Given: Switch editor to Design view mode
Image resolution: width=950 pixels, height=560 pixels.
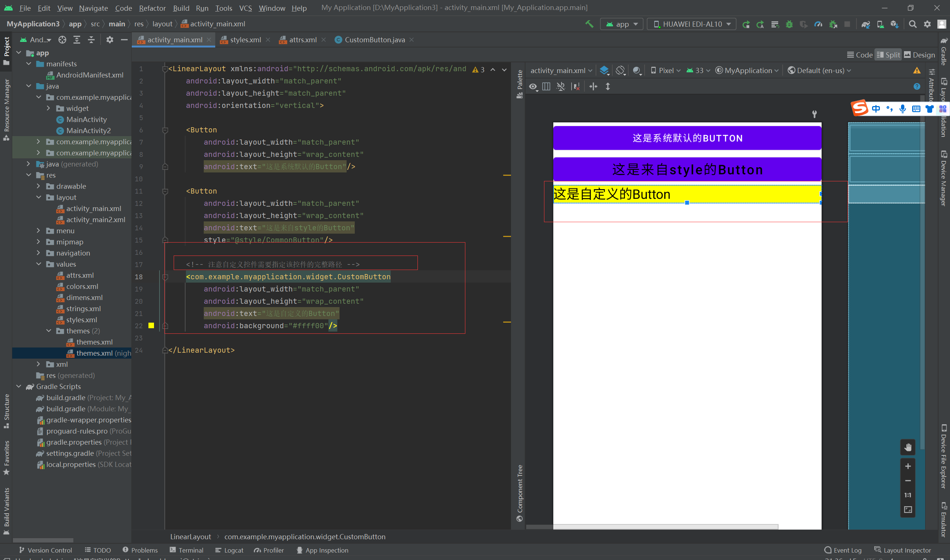Looking at the screenshot, I should (920, 55).
